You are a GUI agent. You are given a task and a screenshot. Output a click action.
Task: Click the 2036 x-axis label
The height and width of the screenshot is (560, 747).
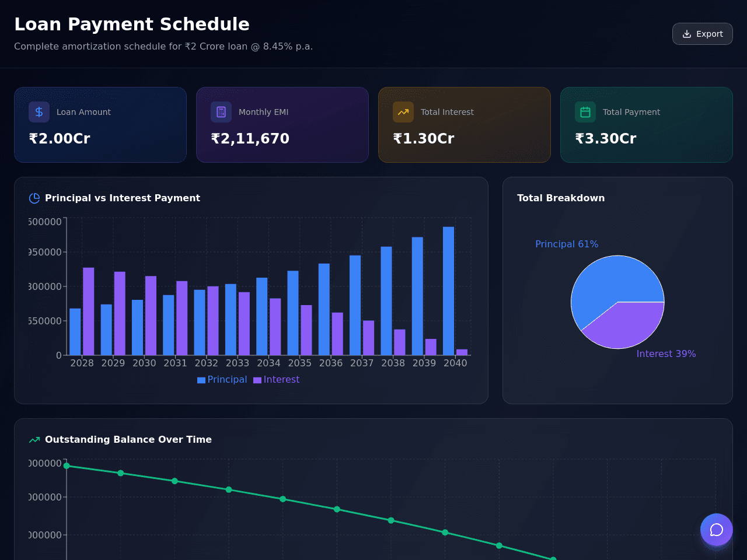[331, 363]
